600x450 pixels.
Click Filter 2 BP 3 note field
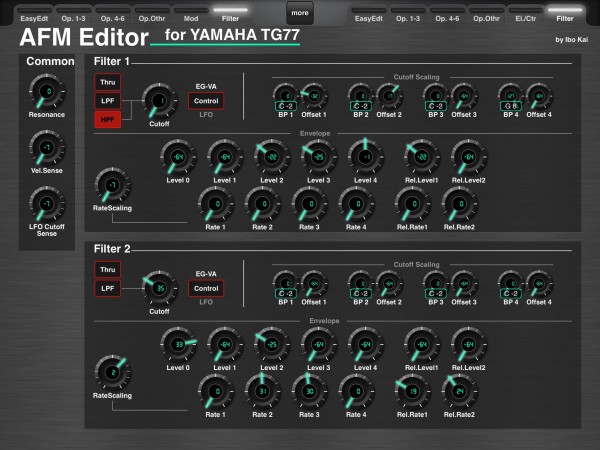[x=436, y=293]
